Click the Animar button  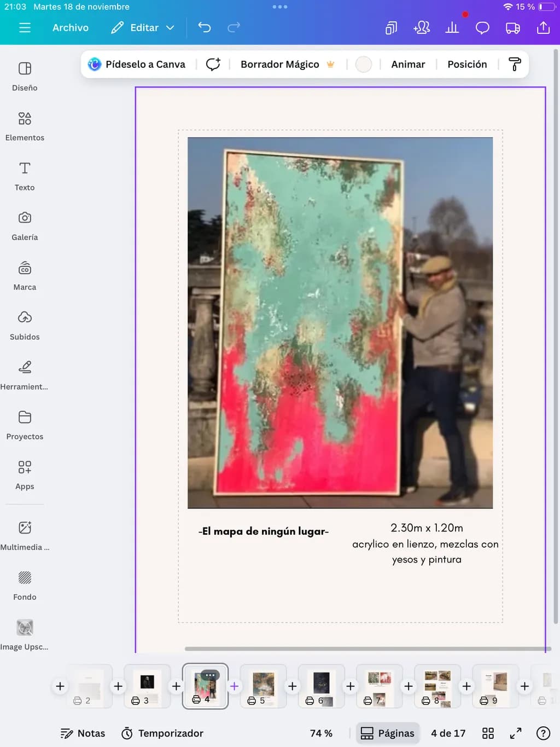408,64
